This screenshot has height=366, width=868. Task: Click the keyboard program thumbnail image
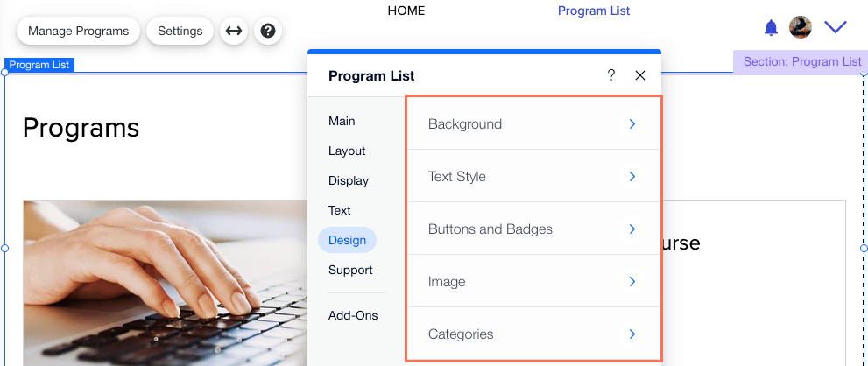click(166, 283)
